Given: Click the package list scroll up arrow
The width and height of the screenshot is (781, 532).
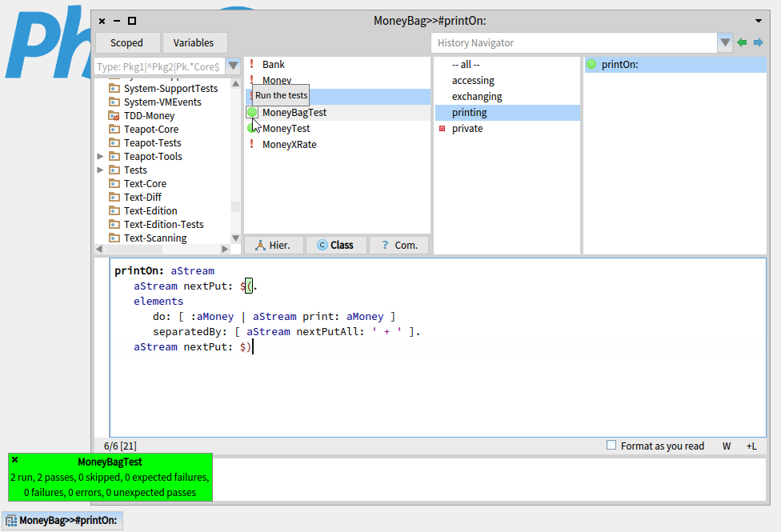Looking at the screenshot, I should 235,84.
